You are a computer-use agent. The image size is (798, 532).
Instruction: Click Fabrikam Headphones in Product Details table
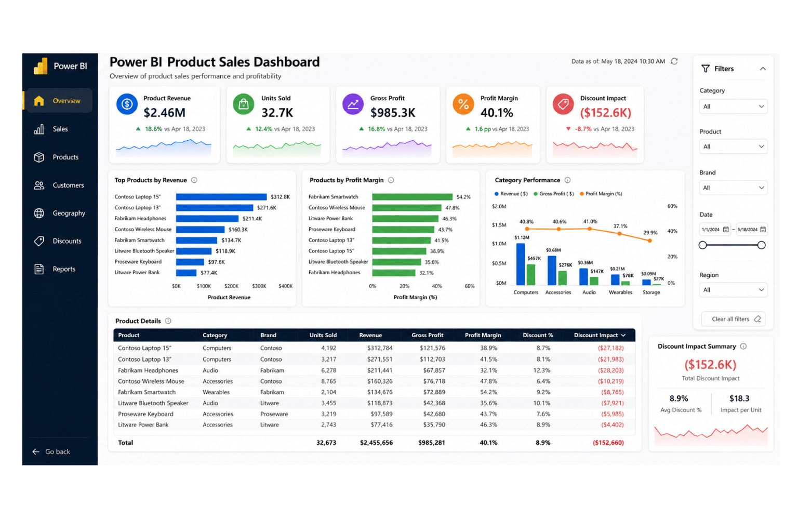(x=148, y=370)
